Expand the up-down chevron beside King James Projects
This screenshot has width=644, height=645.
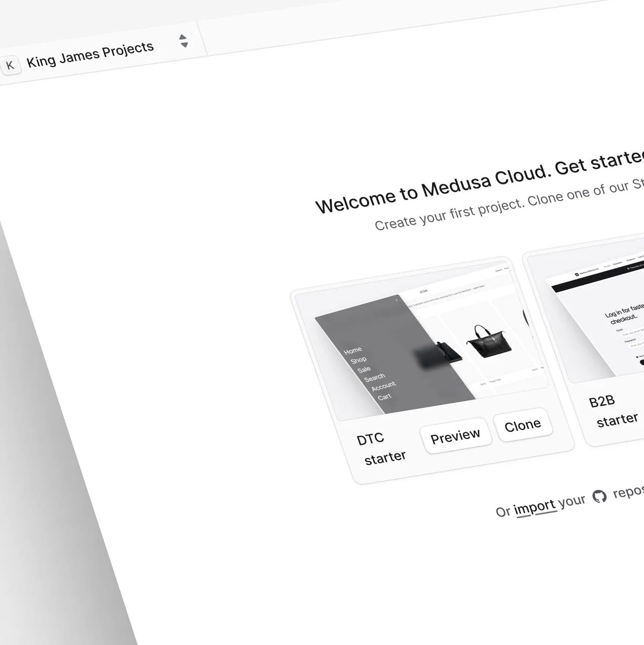pos(183,41)
